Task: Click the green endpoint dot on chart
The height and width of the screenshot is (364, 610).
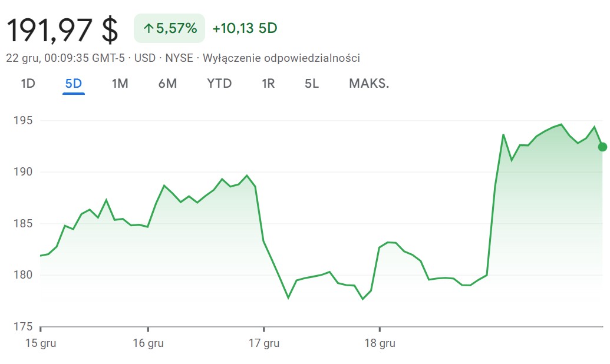Action: pos(602,147)
